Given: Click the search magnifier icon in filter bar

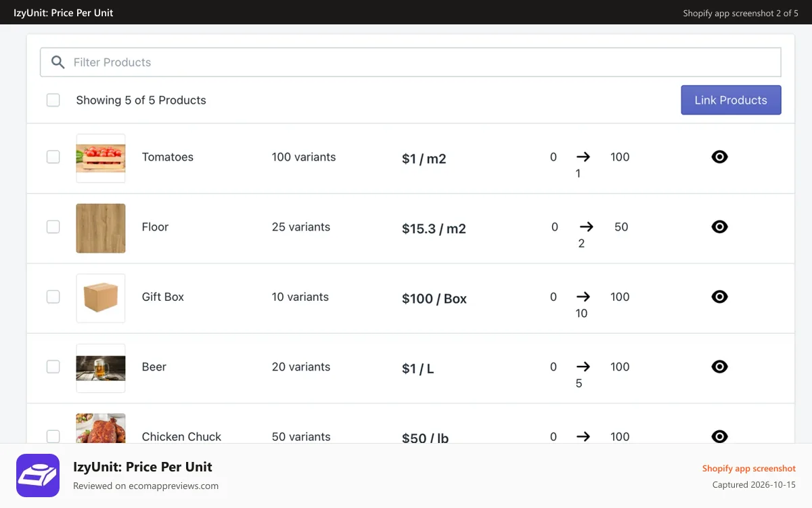Looking at the screenshot, I should 58,62.
